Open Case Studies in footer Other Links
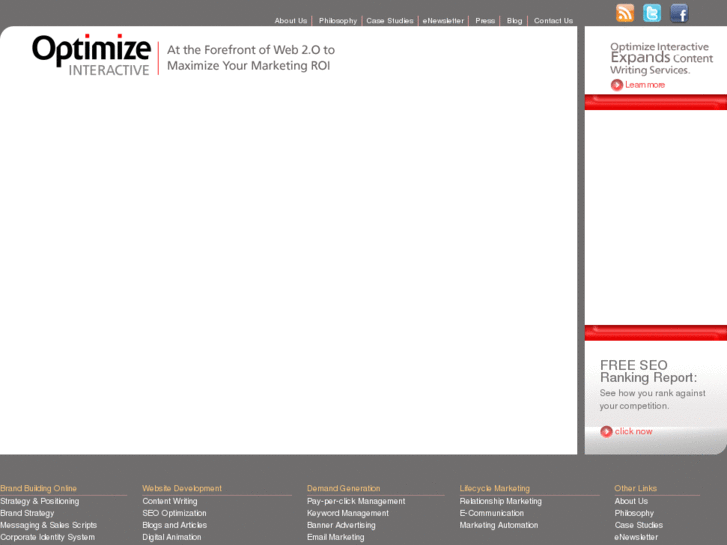 click(x=638, y=525)
